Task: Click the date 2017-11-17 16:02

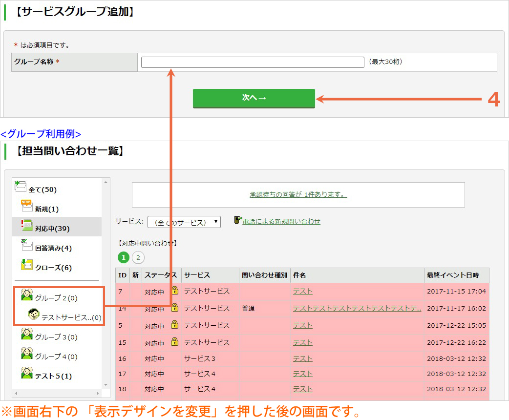Action: (x=456, y=308)
